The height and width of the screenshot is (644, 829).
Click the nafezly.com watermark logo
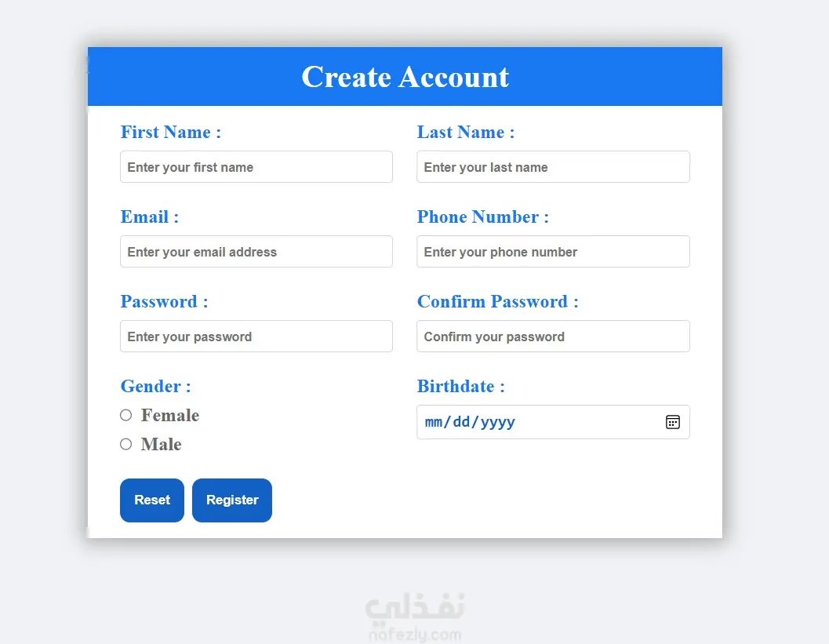(414, 617)
